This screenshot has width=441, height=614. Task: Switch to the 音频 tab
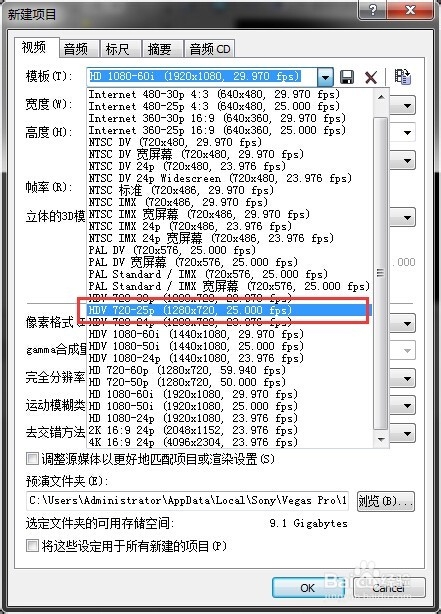coord(80,49)
